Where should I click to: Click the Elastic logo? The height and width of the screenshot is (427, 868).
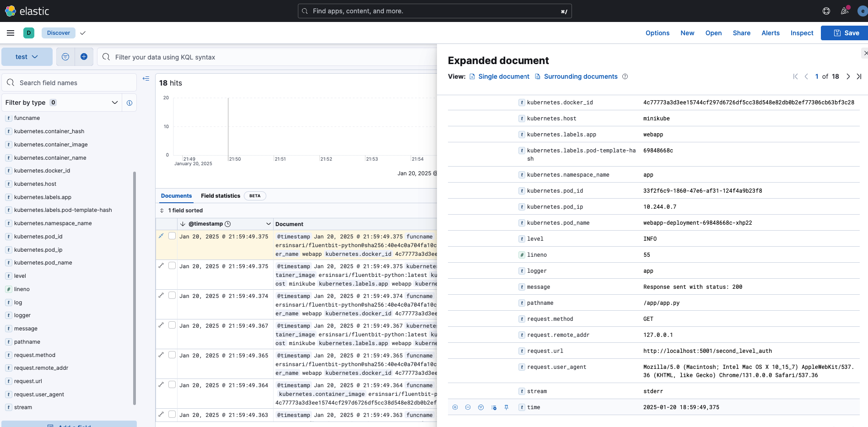27,11
